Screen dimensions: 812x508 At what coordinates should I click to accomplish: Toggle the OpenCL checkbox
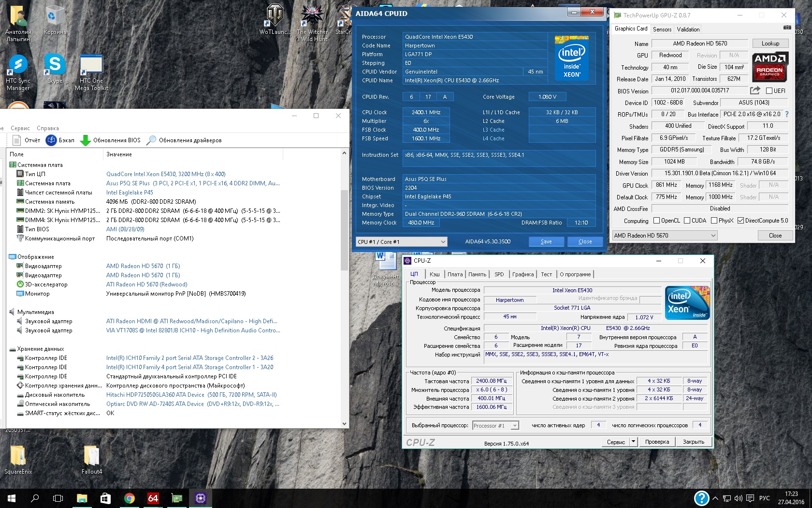[x=656, y=221]
